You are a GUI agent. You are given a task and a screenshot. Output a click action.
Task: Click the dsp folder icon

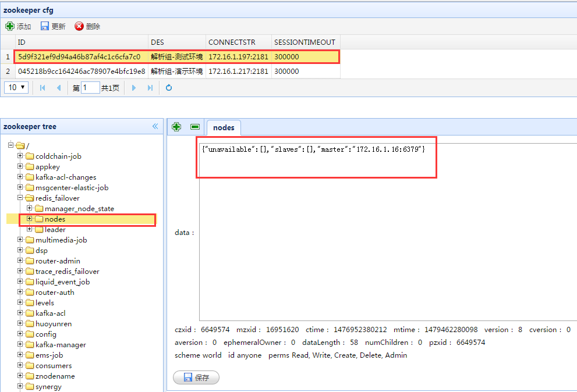click(30, 251)
